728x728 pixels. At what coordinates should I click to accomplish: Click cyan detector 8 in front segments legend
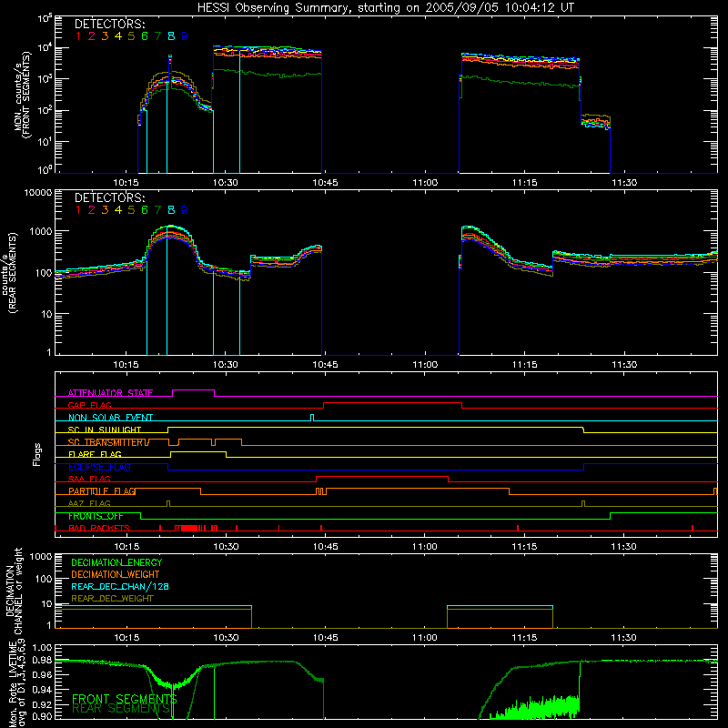point(171,36)
